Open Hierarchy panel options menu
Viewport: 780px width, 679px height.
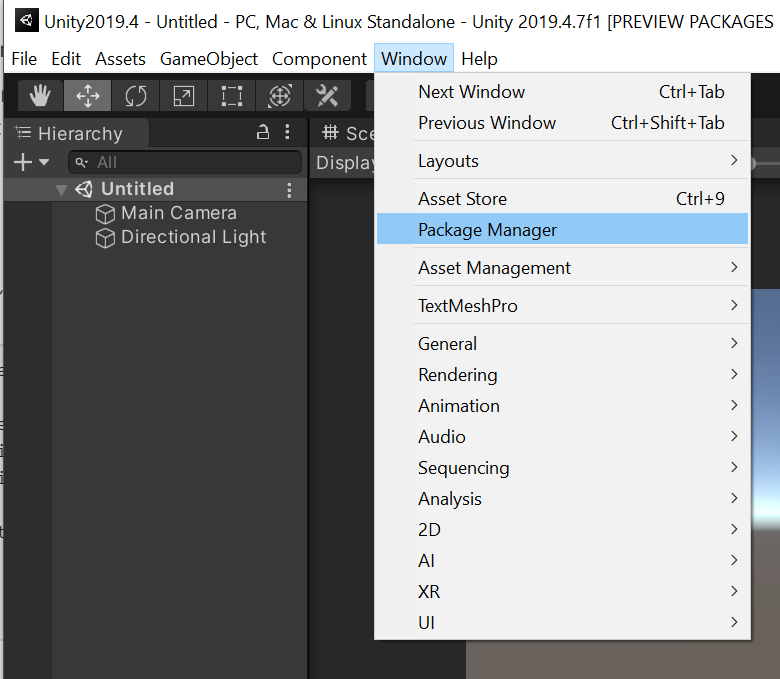[x=287, y=132]
